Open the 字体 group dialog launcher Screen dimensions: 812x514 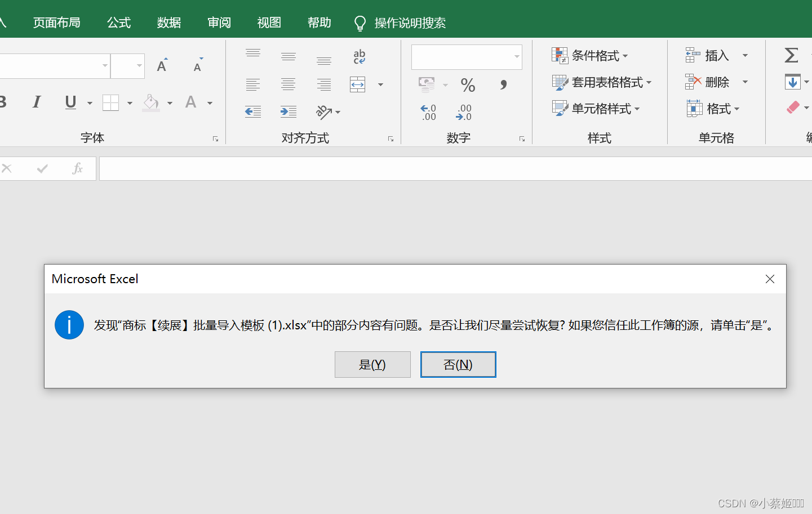pyautogui.click(x=215, y=139)
